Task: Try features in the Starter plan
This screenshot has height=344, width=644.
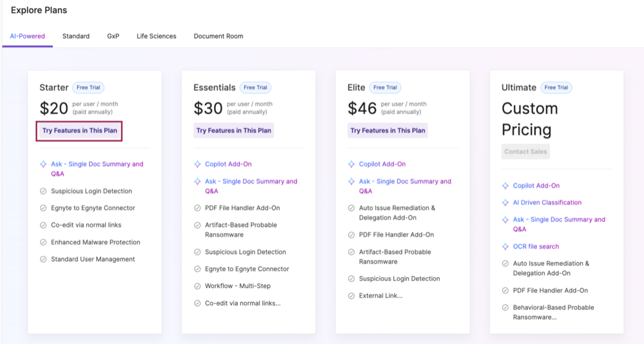Action: tap(80, 131)
